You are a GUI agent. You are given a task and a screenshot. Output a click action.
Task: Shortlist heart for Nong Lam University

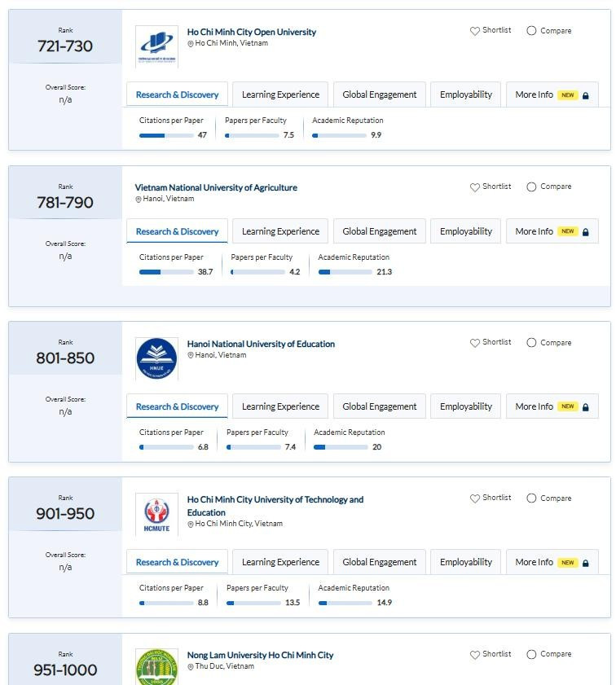pyautogui.click(x=475, y=655)
